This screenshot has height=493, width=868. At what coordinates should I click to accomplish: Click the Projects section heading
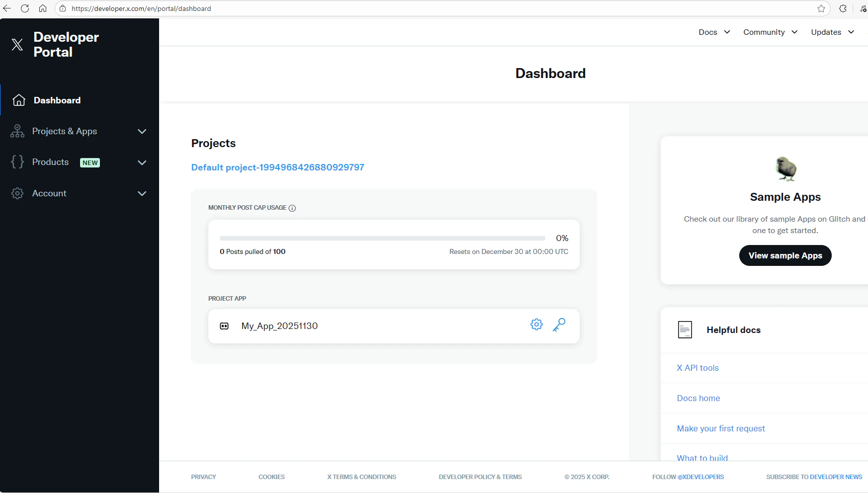(x=213, y=143)
